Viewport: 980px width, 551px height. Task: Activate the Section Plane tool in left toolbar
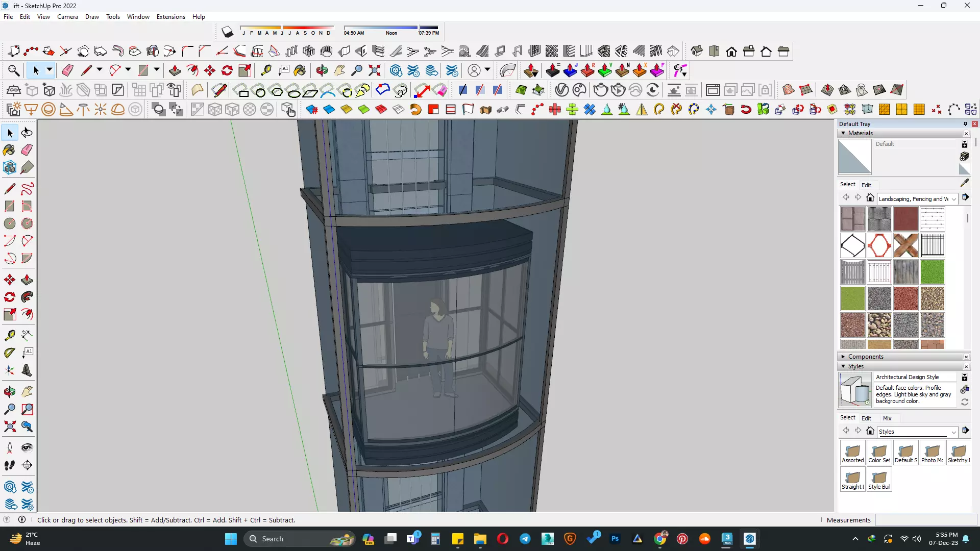(27, 465)
